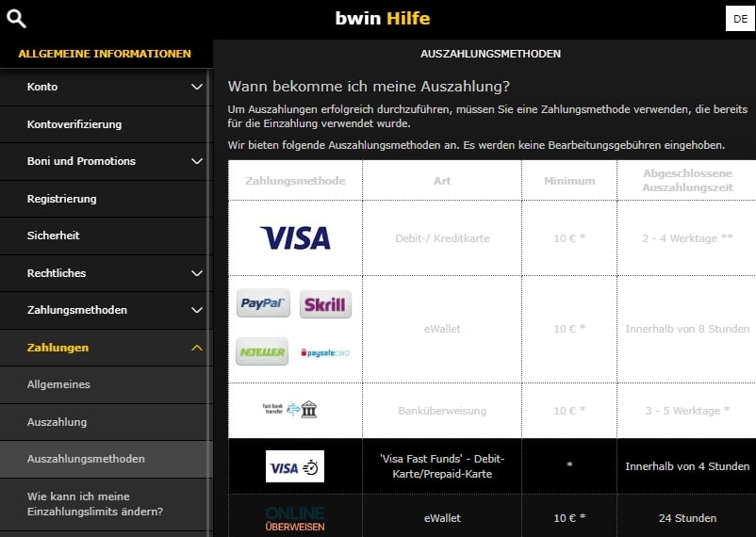Click the bwin Hilfe logo
The image size is (756, 537).
(x=383, y=18)
